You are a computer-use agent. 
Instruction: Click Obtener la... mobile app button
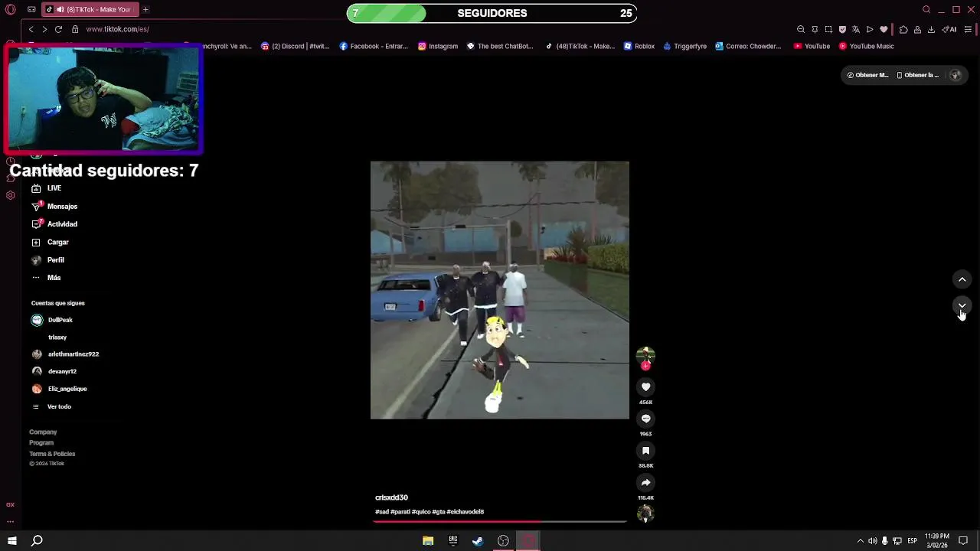pyautogui.click(x=917, y=75)
